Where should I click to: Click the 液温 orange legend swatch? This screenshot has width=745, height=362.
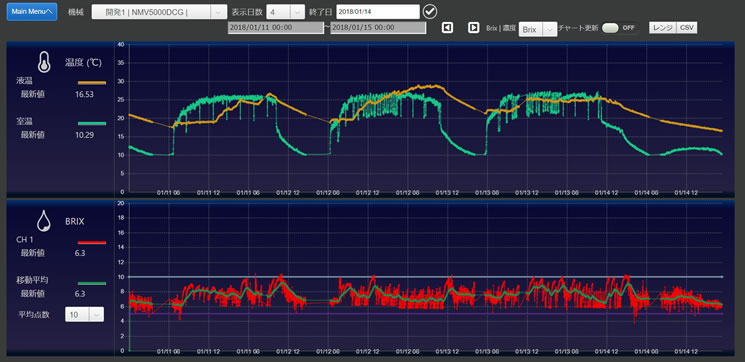point(92,83)
